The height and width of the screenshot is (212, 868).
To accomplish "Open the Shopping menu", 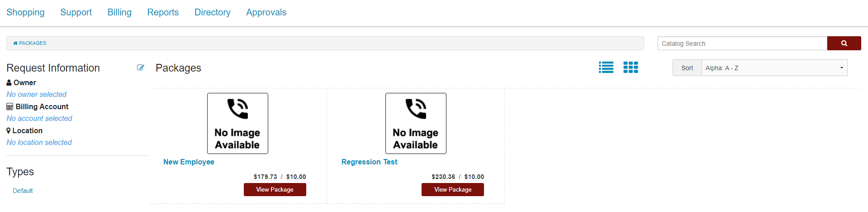I will [x=25, y=12].
